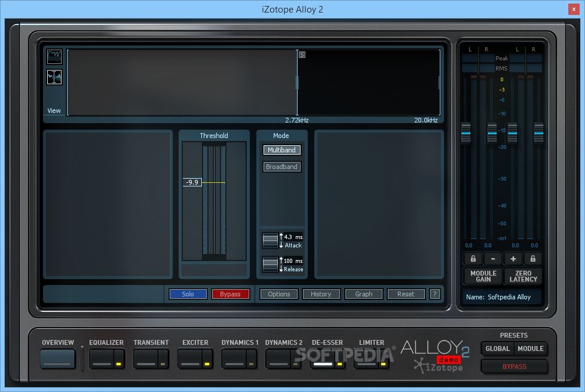Screen dimensions: 585x392
Task: Open the Dynamics 1 module
Action: (234, 359)
